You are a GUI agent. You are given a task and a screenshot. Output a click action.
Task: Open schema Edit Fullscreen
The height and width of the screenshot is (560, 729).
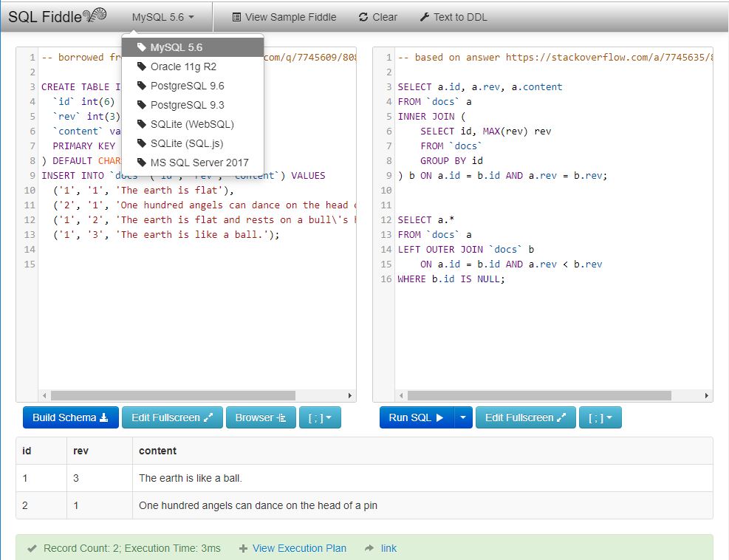click(x=172, y=417)
